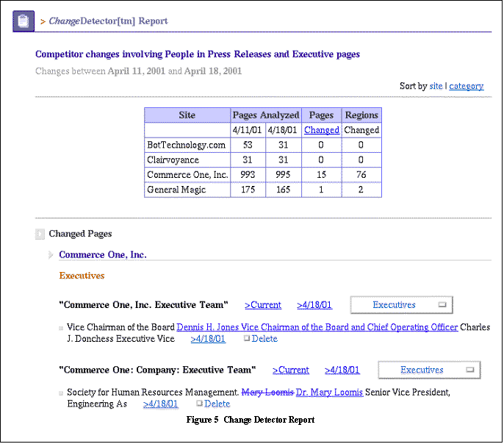Click Commerce One, Inc. table row
The width and height of the screenshot is (504, 444).
[x=263, y=174]
